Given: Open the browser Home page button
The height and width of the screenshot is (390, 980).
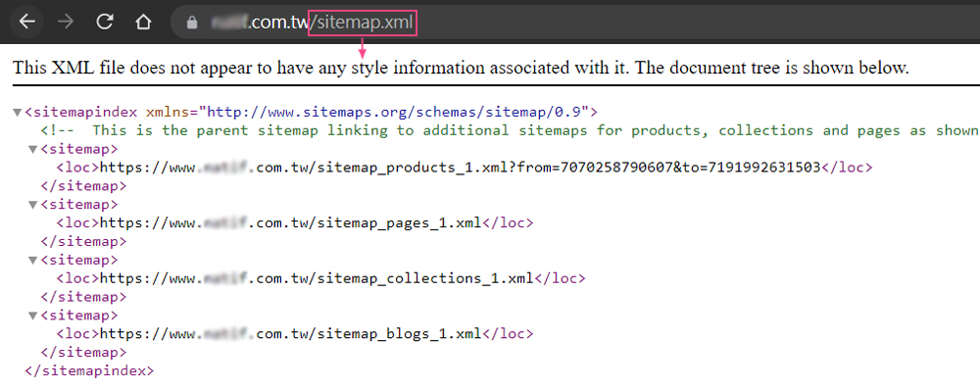Looking at the screenshot, I should [144, 22].
